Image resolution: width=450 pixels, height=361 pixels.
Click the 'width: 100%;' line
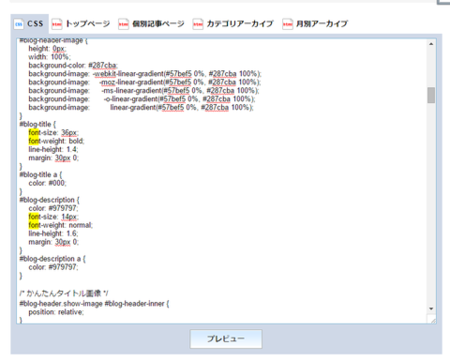tap(50, 57)
